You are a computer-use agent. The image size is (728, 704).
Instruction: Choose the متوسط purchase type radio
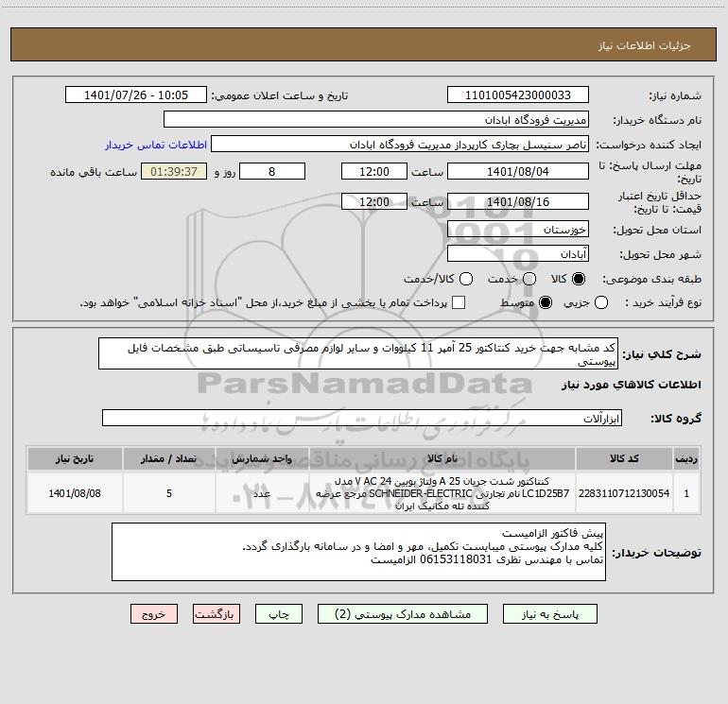tap(546, 302)
